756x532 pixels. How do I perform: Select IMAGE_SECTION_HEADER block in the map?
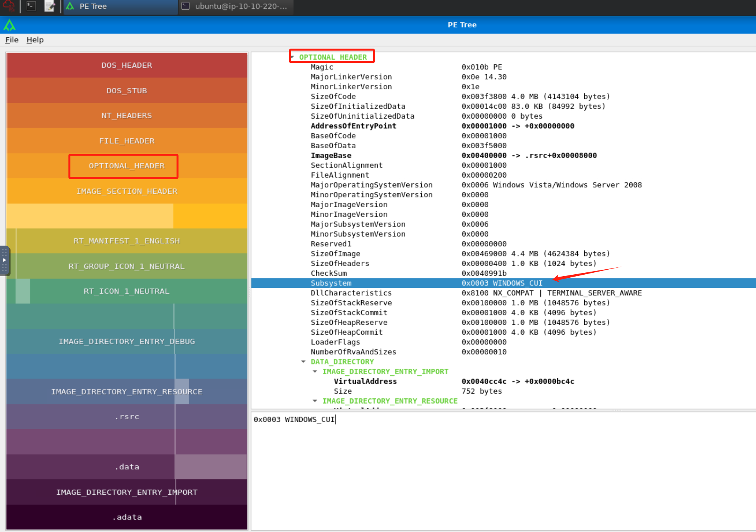click(x=127, y=191)
